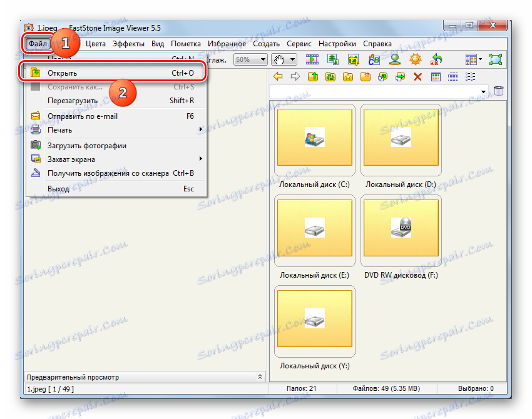This screenshot has width=532, height=419.
Task: Select the Red-Eye Removal tool
Action: pyautogui.click(x=395, y=59)
